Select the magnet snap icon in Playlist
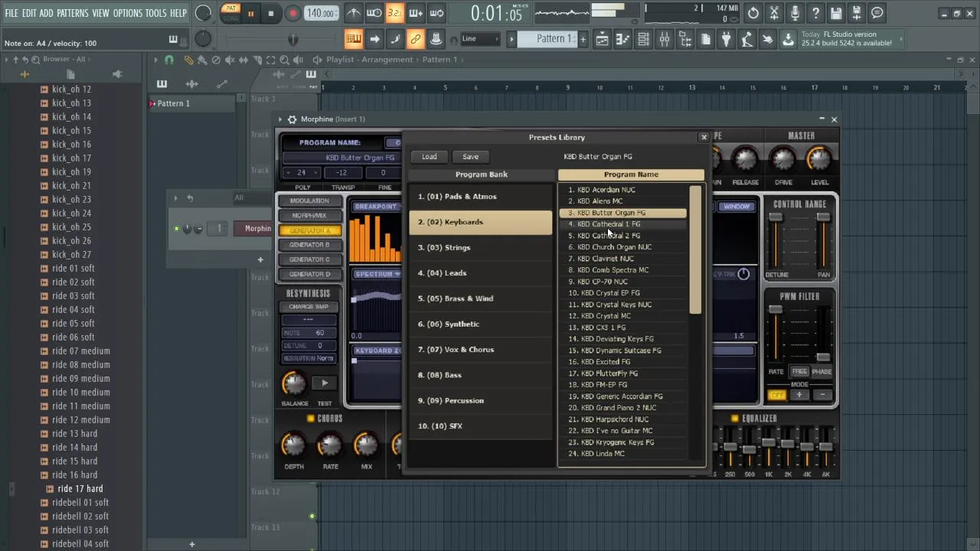 click(x=169, y=60)
